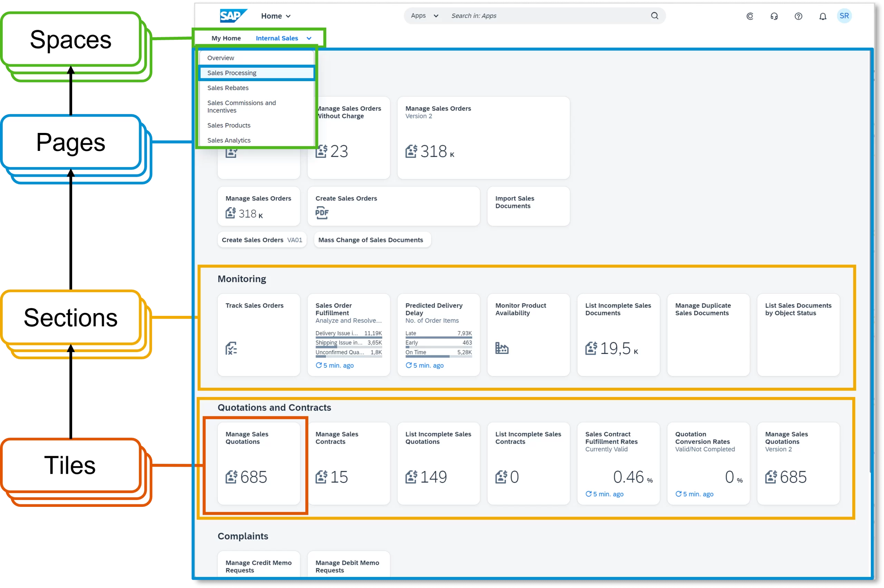Click the Manage Sales Contracts 15 icon
884x588 pixels.
(x=321, y=477)
